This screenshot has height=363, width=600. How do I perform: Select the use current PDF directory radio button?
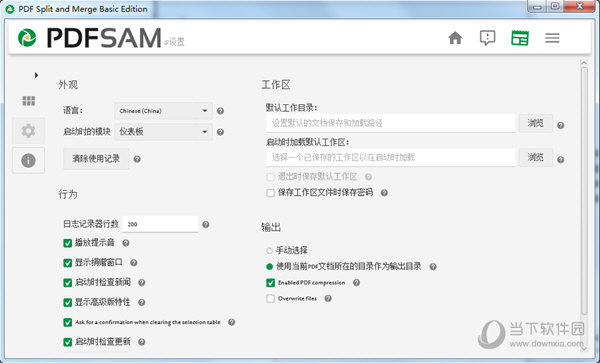click(269, 267)
